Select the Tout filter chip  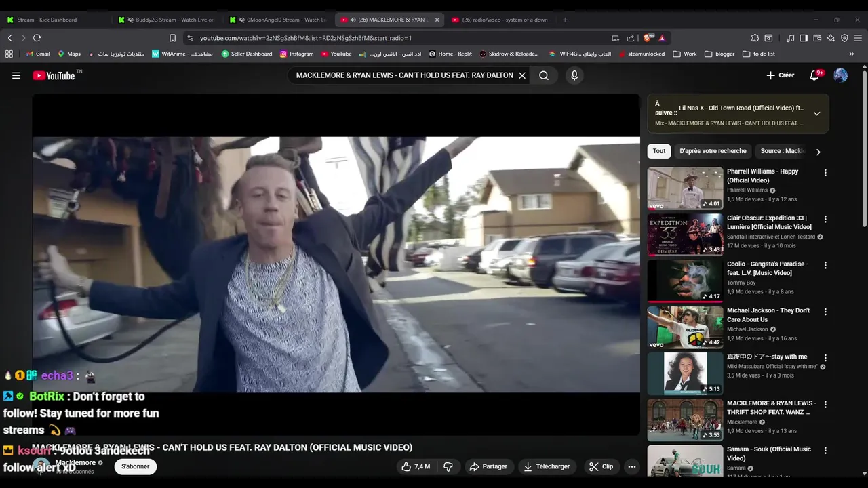pos(659,151)
